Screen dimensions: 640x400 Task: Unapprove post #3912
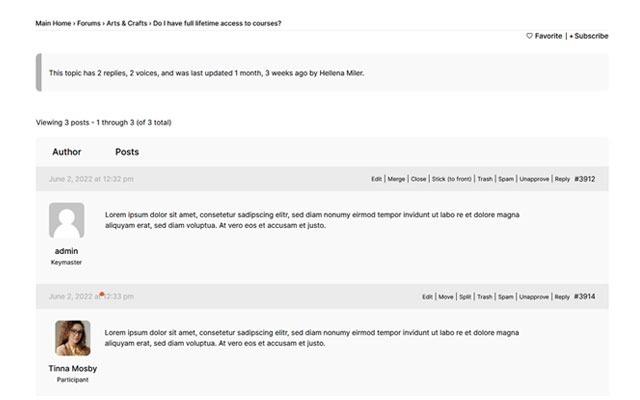[x=534, y=179]
